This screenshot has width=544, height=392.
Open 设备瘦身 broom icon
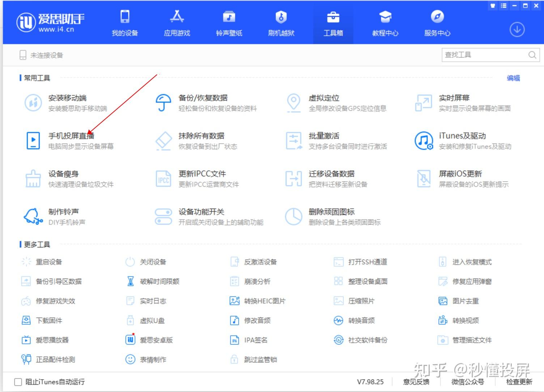point(33,179)
